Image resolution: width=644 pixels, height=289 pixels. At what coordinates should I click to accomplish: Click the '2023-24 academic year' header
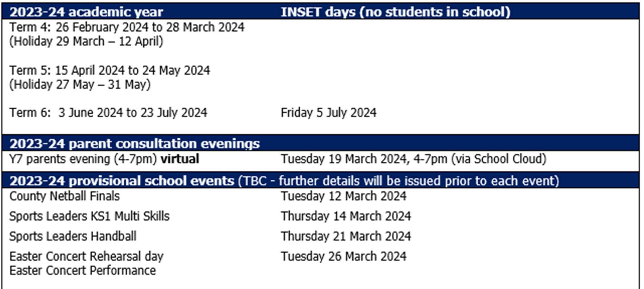(x=86, y=12)
